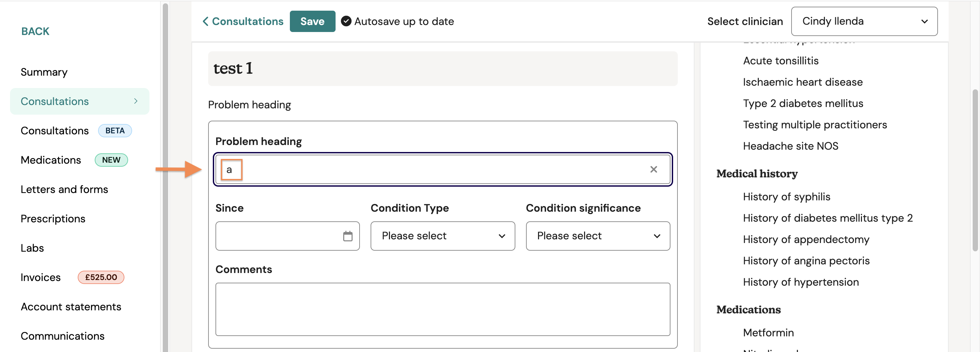Open Account statements in the sidebar
The image size is (980, 352).
tap(71, 306)
